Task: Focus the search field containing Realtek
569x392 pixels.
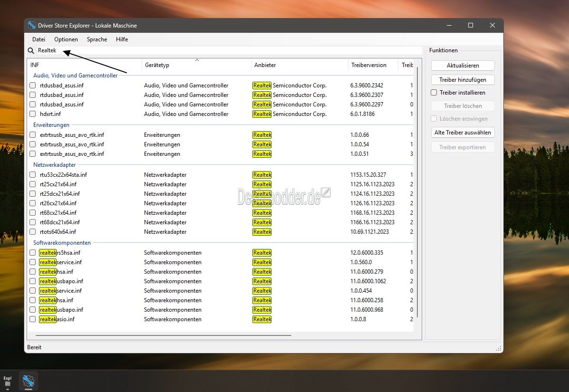Action: click(229, 50)
